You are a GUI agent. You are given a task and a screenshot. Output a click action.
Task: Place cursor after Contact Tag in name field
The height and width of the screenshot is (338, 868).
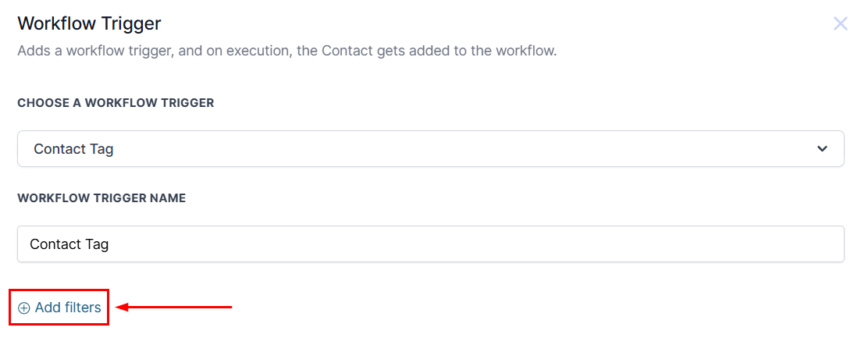109,244
